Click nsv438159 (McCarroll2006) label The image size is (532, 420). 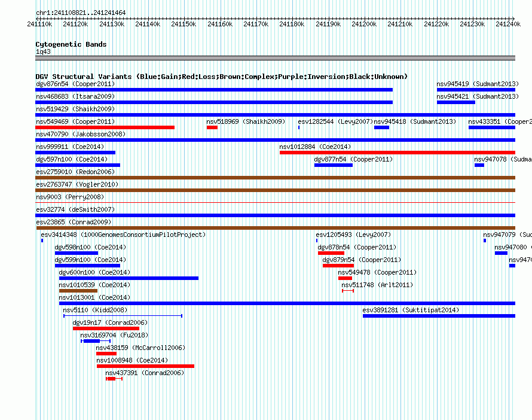click(140, 348)
